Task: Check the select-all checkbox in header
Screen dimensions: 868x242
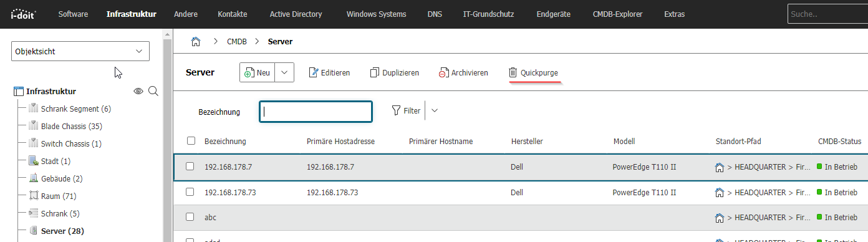Action: point(191,141)
